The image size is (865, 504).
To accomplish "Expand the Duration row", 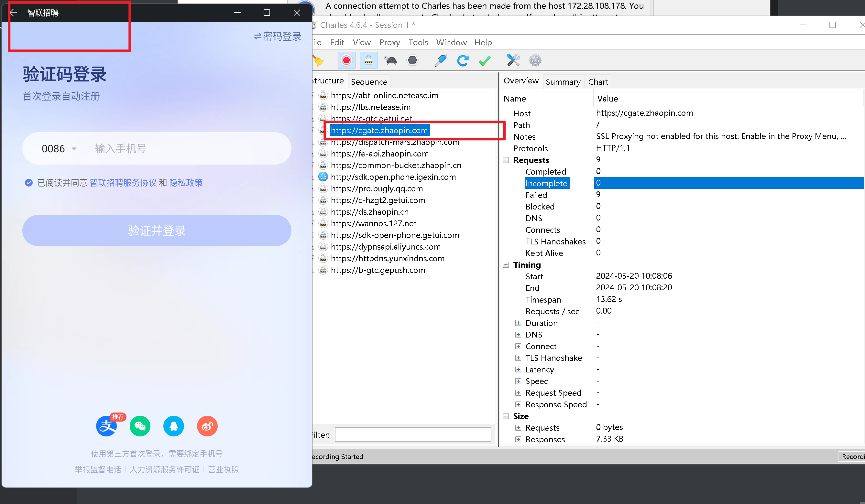I will point(518,323).
